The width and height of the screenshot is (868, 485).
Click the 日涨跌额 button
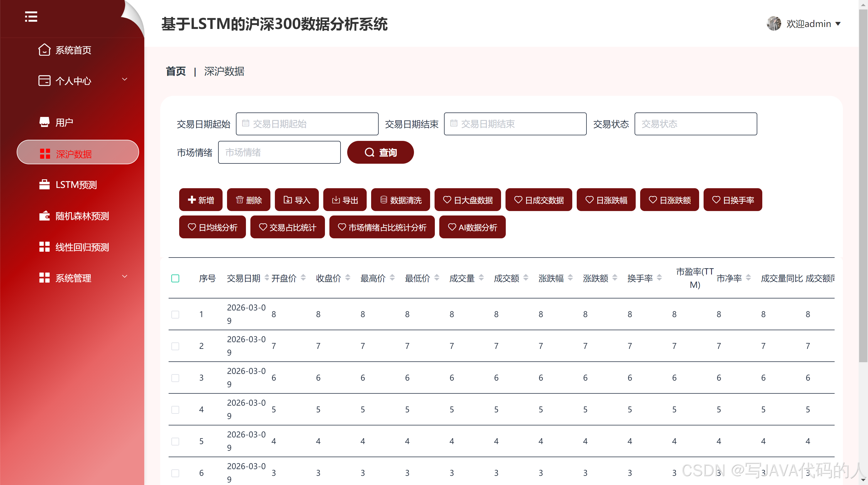669,200
